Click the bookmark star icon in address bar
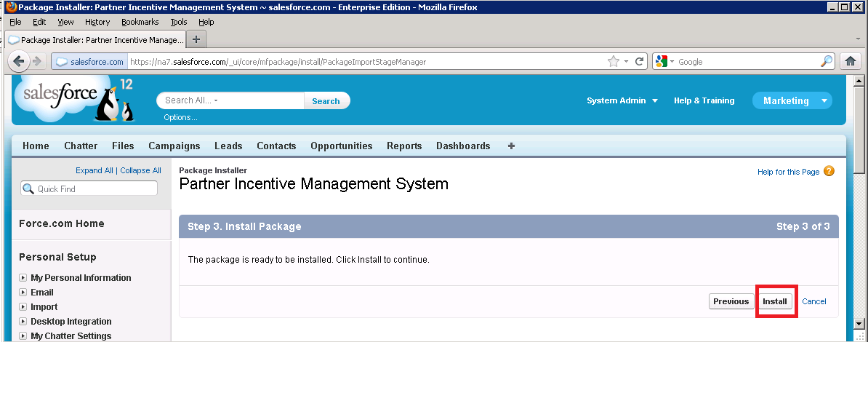Image resolution: width=868 pixels, height=393 pixels. (614, 62)
